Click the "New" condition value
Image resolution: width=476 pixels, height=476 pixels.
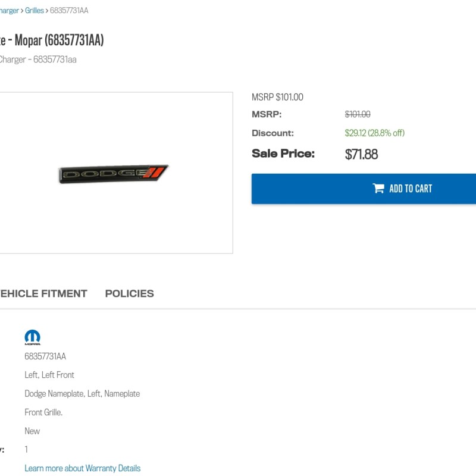[x=32, y=431]
